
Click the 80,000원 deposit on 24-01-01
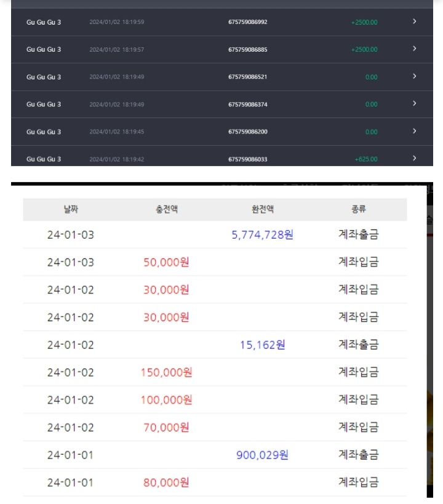coord(166,483)
